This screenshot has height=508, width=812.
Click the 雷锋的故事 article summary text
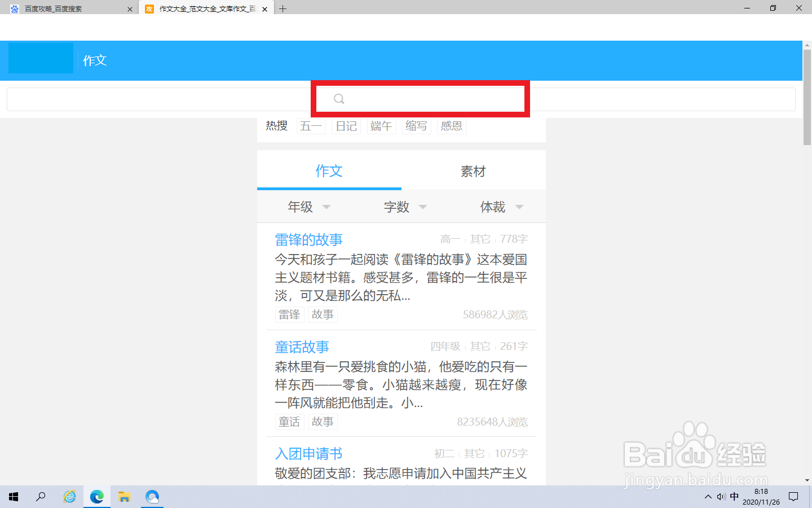(401, 278)
